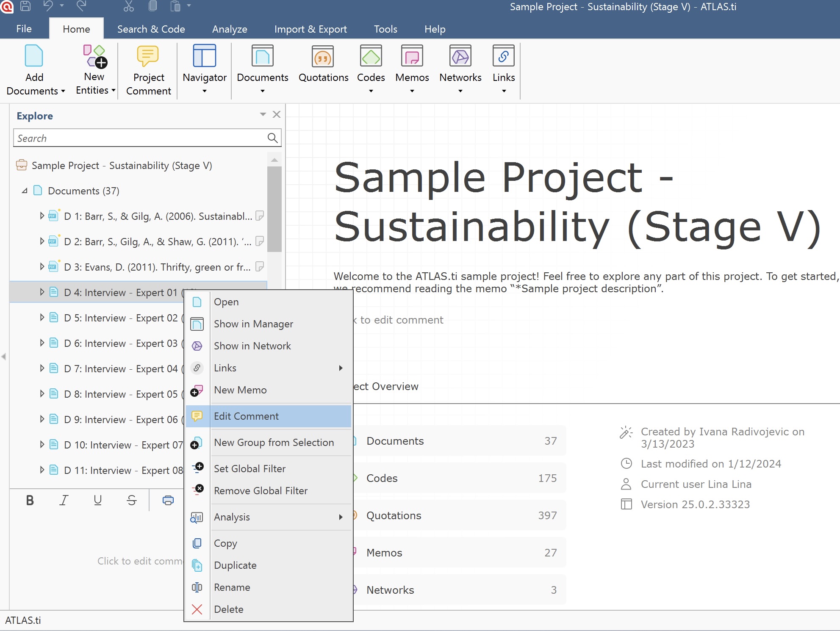Click the search magnifier in Explore panel
Screen dimensions: 840x631
[272, 138]
